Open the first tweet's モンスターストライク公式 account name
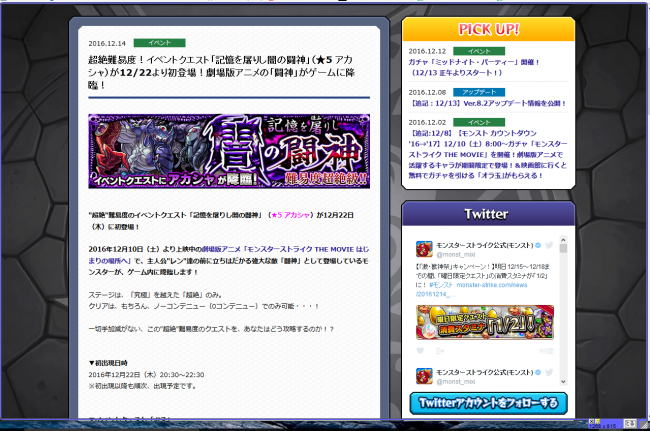The width and height of the screenshot is (650, 431). 484,245
